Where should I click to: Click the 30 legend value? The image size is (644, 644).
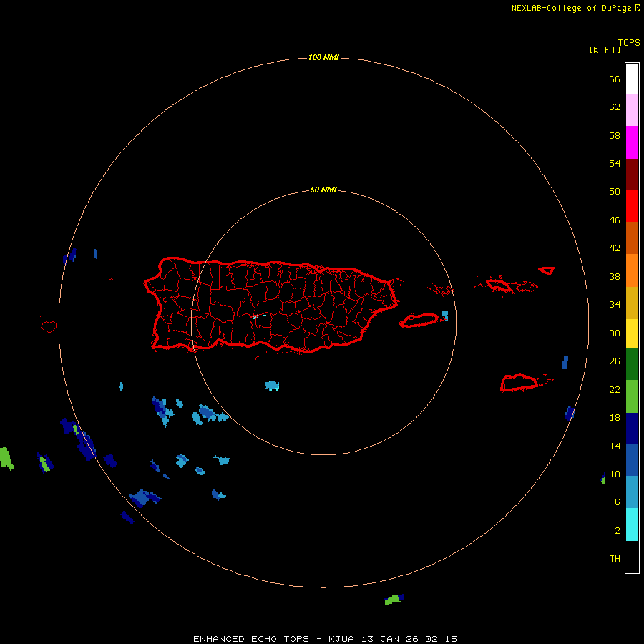tap(615, 333)
